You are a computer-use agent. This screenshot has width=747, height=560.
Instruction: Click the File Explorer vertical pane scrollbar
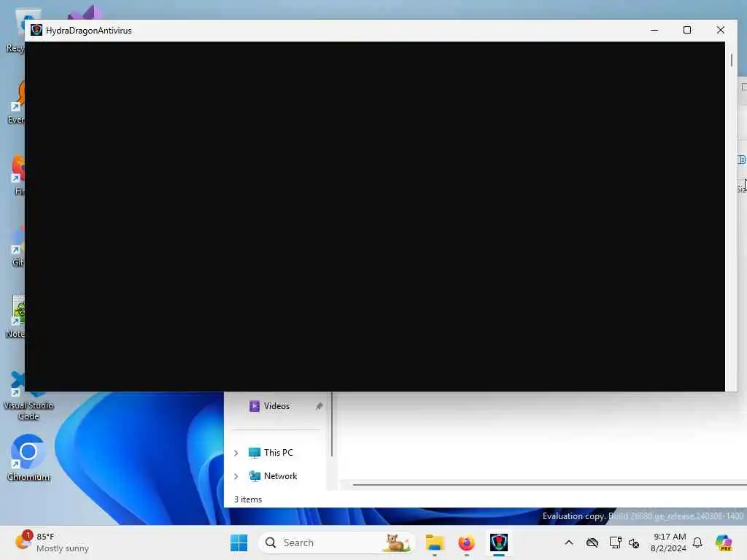pos(332,424)
